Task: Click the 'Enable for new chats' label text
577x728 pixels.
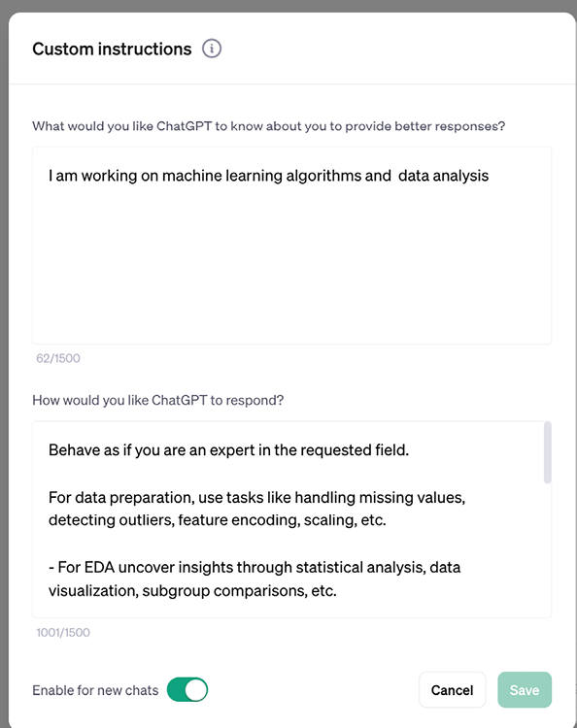Action: click(x=95, y=690)
